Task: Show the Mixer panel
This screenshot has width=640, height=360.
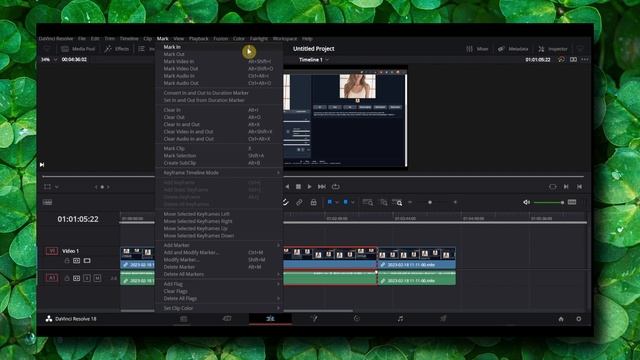Action: (477, 49)
